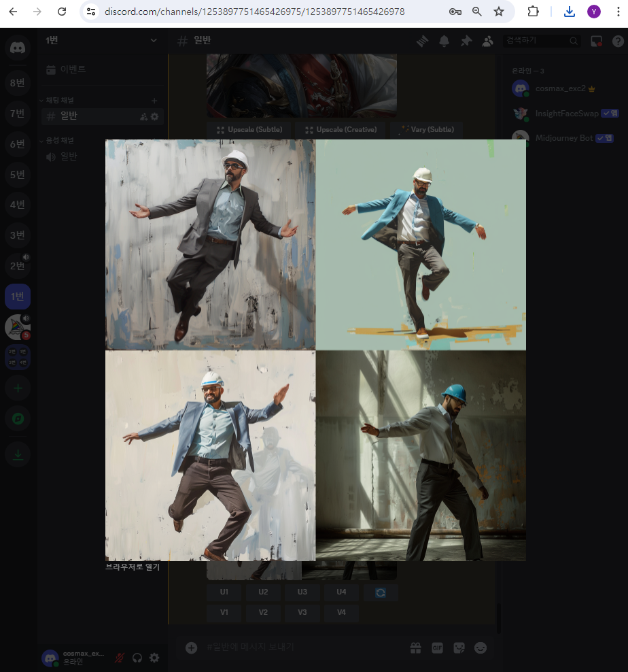
Task: Open 이벤트 events
Action: [102, 69]
